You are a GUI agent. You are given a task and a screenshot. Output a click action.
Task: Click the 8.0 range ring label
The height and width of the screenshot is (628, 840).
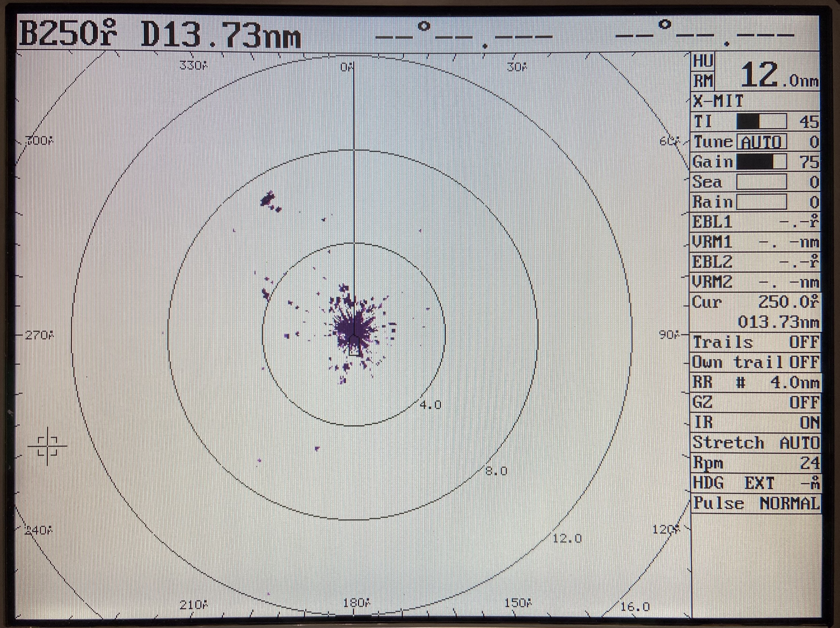[x=497, y=471]
